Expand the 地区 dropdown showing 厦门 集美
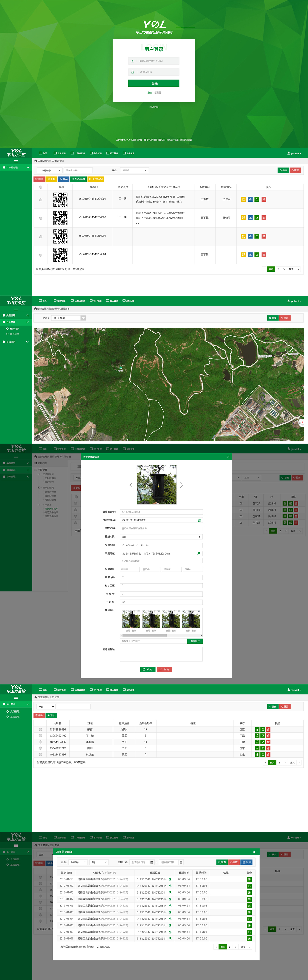308x980 pixels. [83, 318]
